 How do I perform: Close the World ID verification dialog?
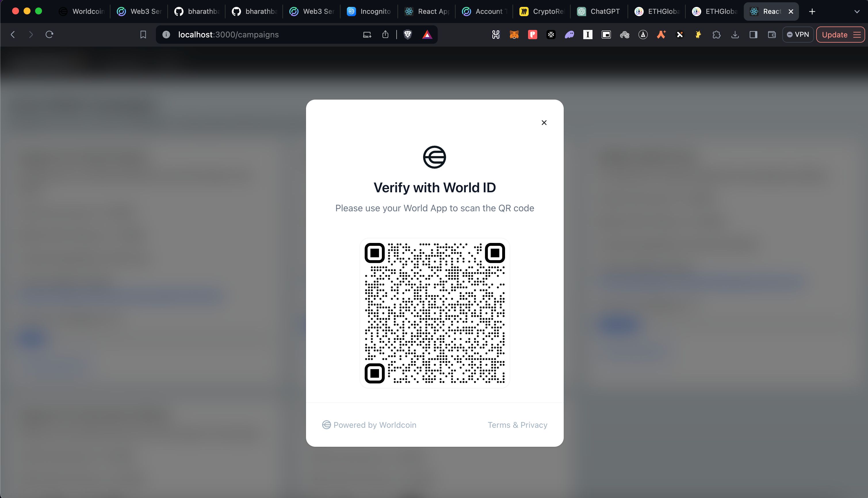point(544,122)
